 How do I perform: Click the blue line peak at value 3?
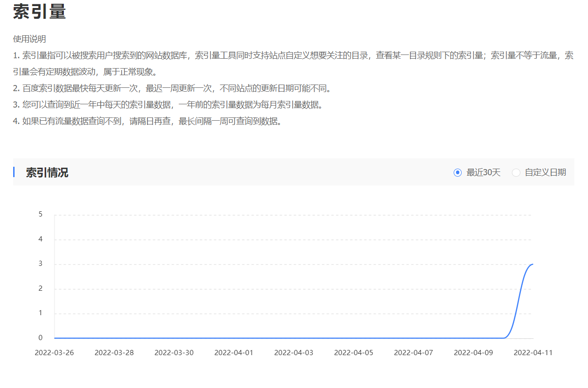[532, 264]
